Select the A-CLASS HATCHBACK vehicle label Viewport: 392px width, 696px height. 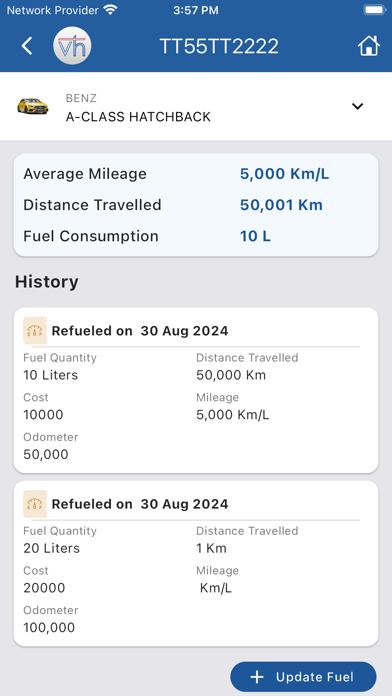pos(138,117)
